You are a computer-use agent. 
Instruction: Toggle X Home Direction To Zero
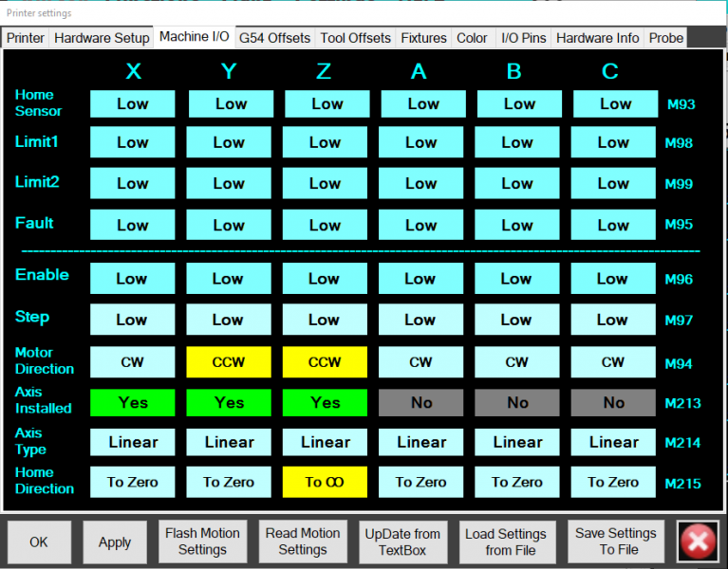click(132, 483)
